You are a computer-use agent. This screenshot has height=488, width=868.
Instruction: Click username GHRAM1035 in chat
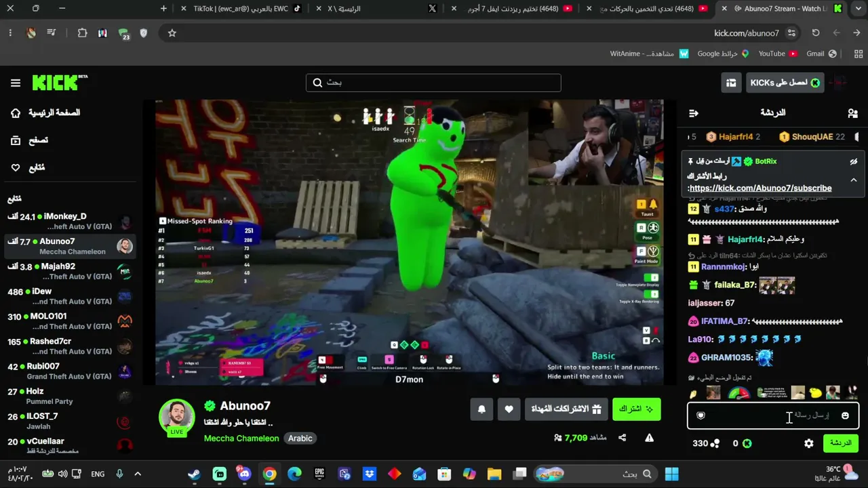727,357
